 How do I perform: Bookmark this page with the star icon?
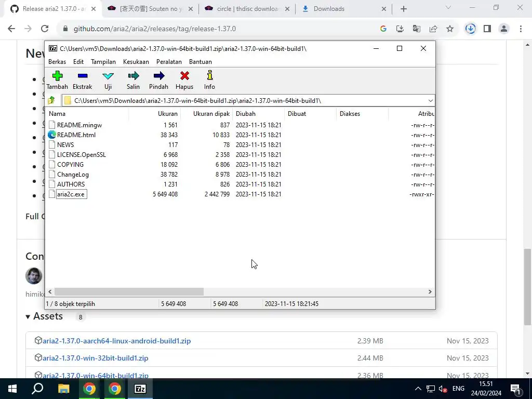click(x=450, y=29)
